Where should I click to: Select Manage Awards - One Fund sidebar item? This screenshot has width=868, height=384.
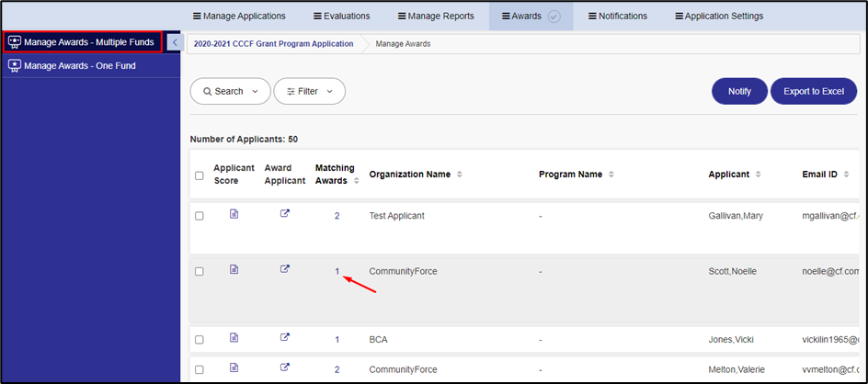click(x=90, y=66)
